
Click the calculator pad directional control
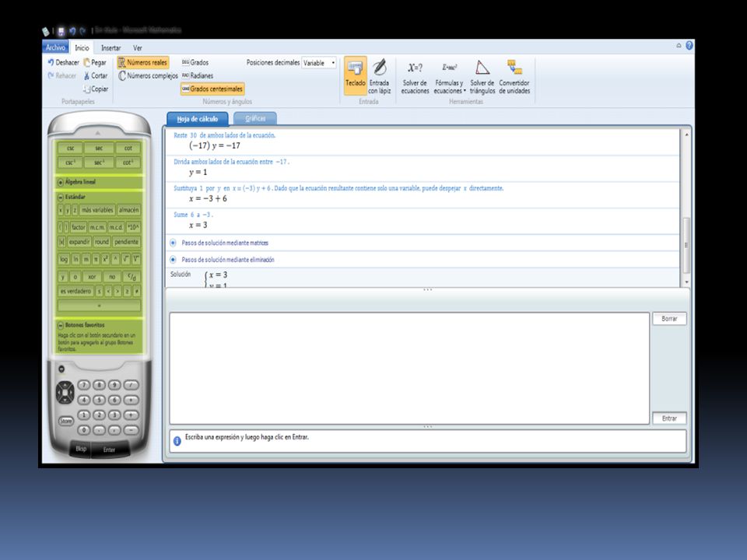pos(65,392)
